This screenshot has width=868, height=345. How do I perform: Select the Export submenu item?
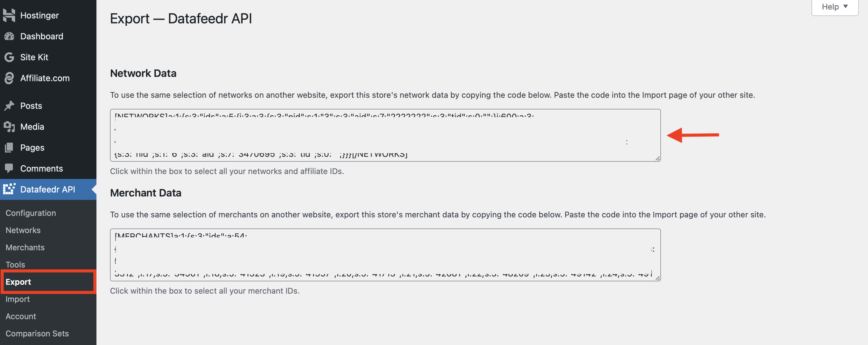coord(18,282)
